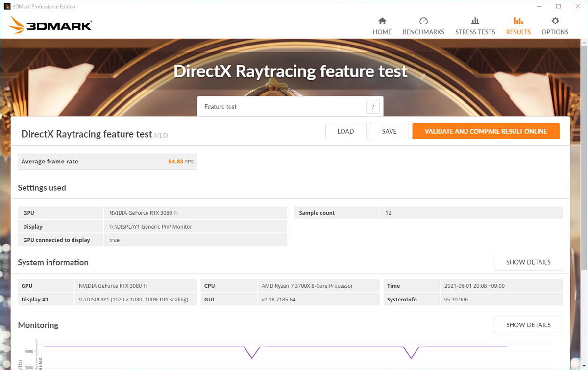588x370 pixels.
Task: Click the Average frame rate label
Action: pos(49,162)
